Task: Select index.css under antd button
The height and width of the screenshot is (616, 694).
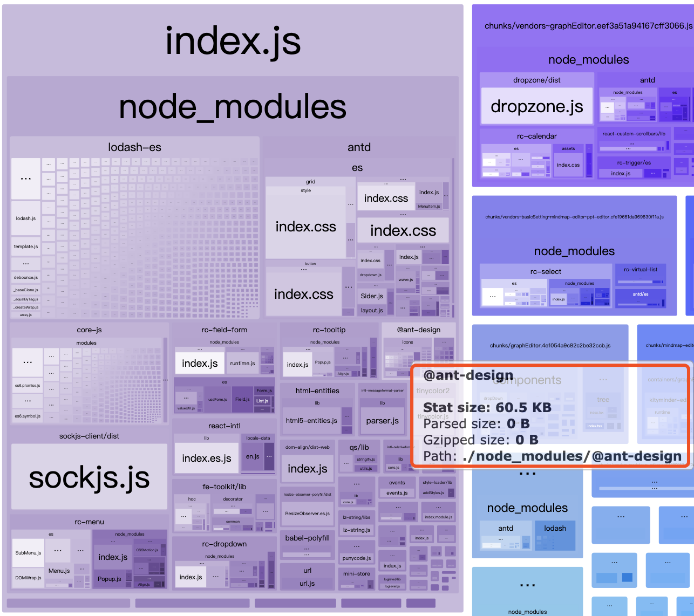Action: click(x=303, y=294)
